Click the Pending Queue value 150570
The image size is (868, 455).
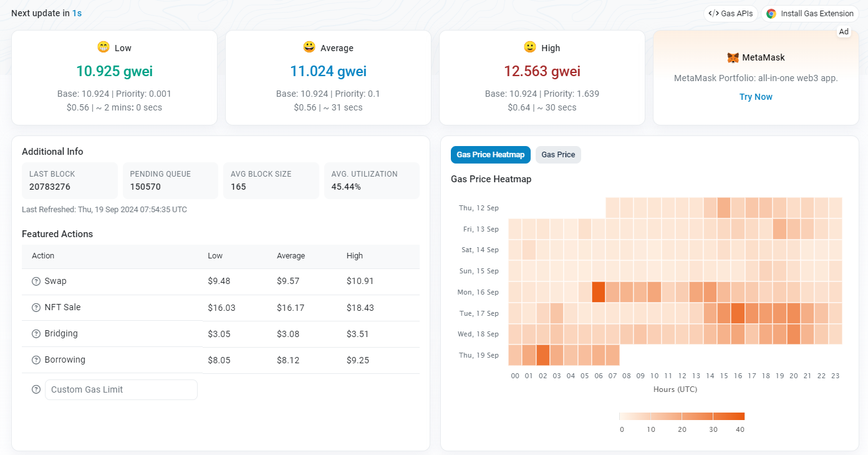point(145,187)
